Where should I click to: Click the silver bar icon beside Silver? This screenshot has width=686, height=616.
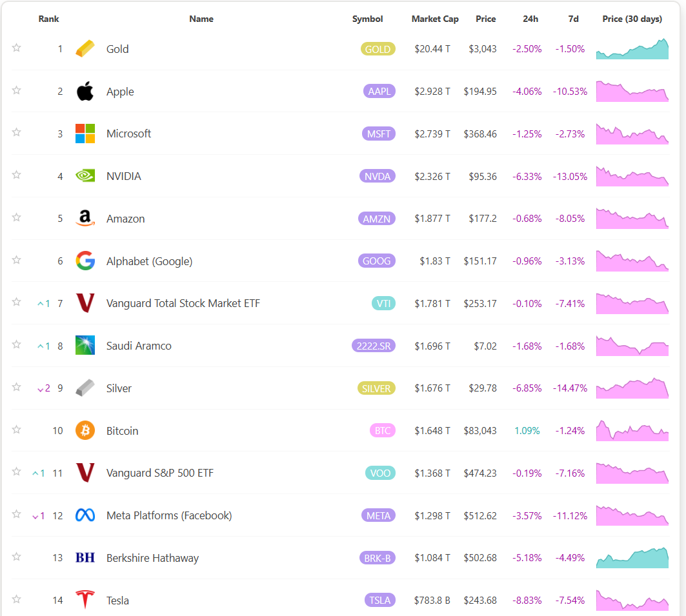point(85,388)
